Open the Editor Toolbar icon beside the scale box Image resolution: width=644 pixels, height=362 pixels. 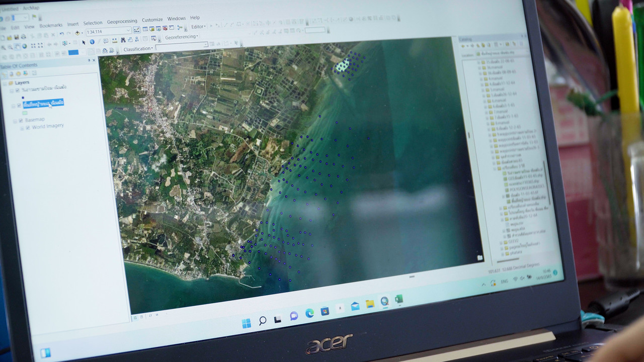tap(137, 30)
